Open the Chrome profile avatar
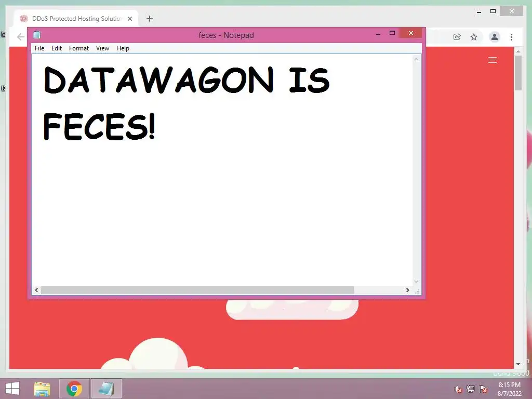The image size is (532, 399). pyautogui.click(x=495, y=37)
